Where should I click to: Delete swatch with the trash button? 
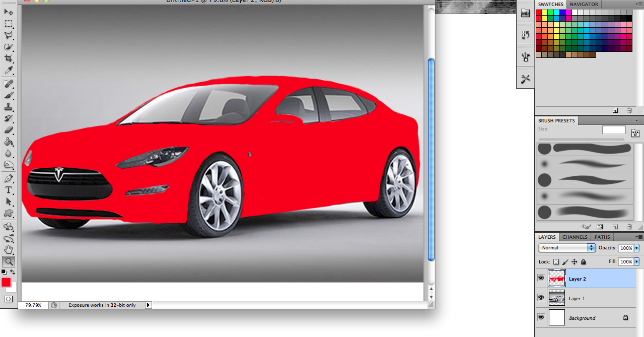click(629, 110)
